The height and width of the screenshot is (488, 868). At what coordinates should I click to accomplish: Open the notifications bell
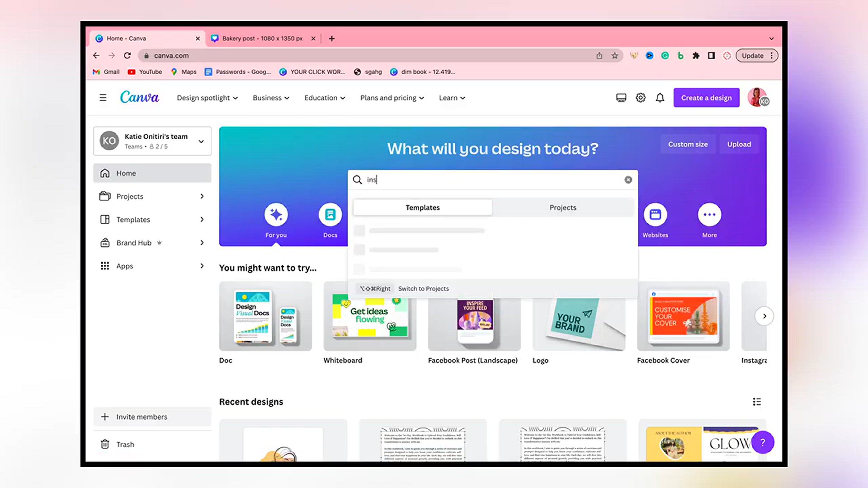660,98
